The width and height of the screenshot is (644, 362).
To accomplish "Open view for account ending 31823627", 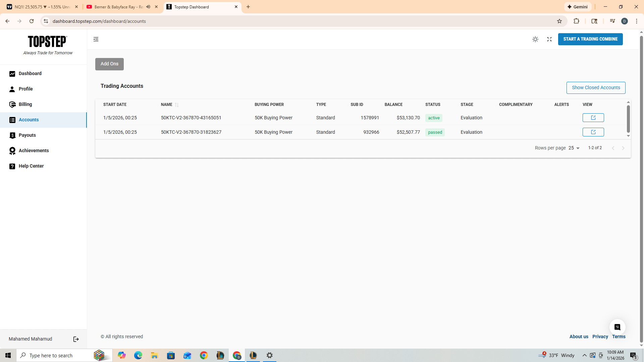I will click(x=593, y=132).
